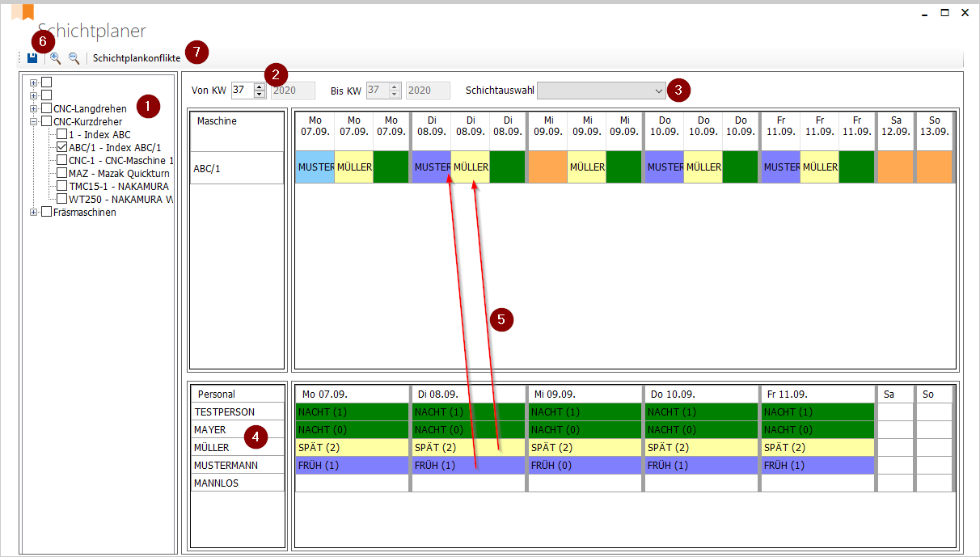This screenshot has width=980, height=557.
Task: Expand the CNC-Langdrehen tree node
Action: pos(33,108)
